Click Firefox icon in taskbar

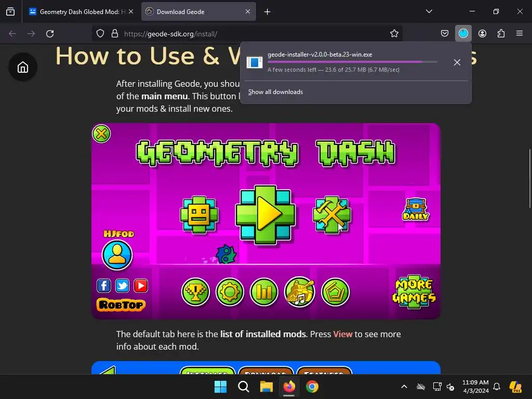[289, 387]
